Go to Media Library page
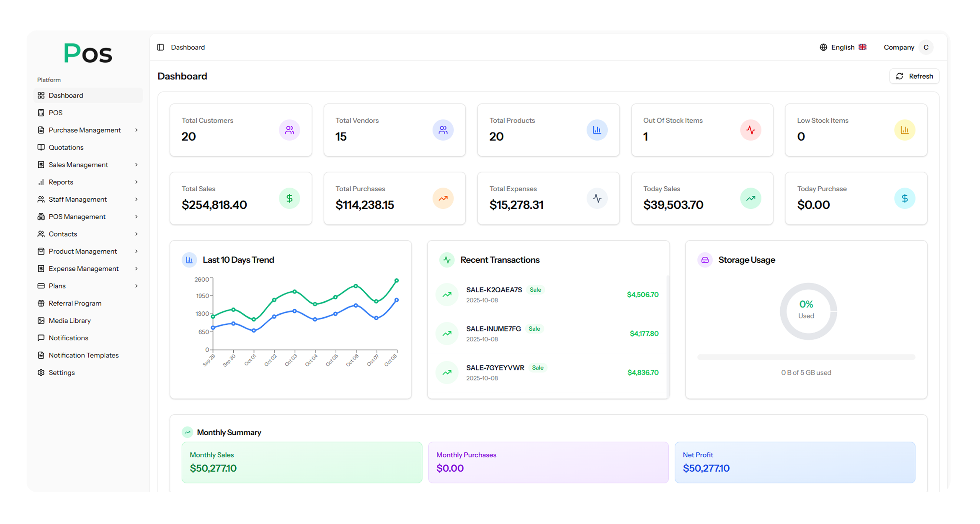The image size is (980, 524). coord(70,321)
